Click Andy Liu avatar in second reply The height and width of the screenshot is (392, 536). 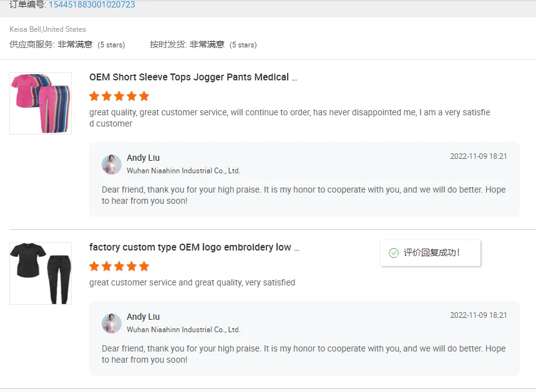coord(112,323)
